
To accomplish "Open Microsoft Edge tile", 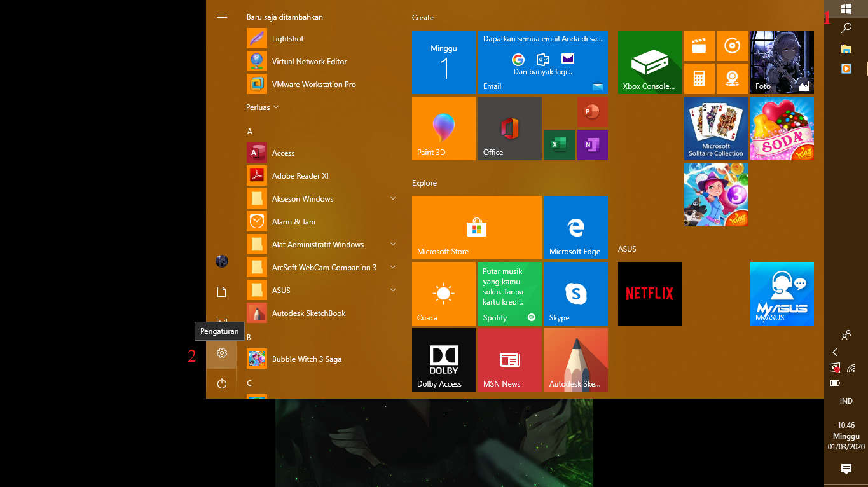I will [x=576, y=228].
